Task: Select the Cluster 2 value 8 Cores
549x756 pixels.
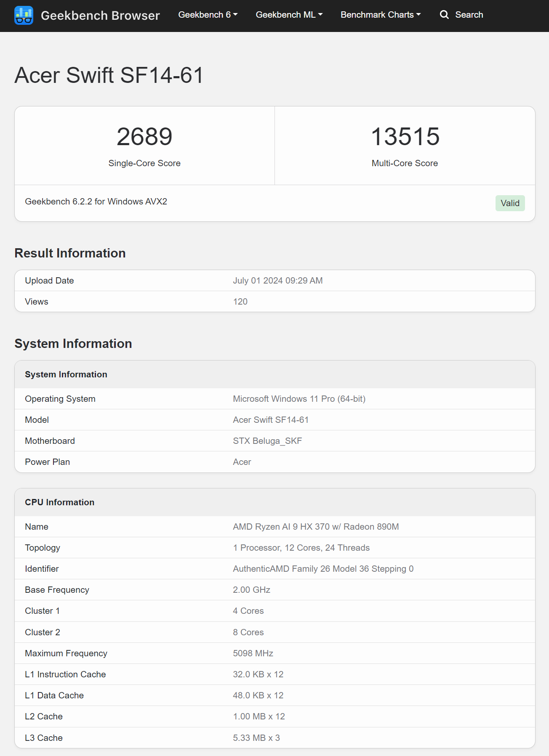Action: click(x=248, y=632)
